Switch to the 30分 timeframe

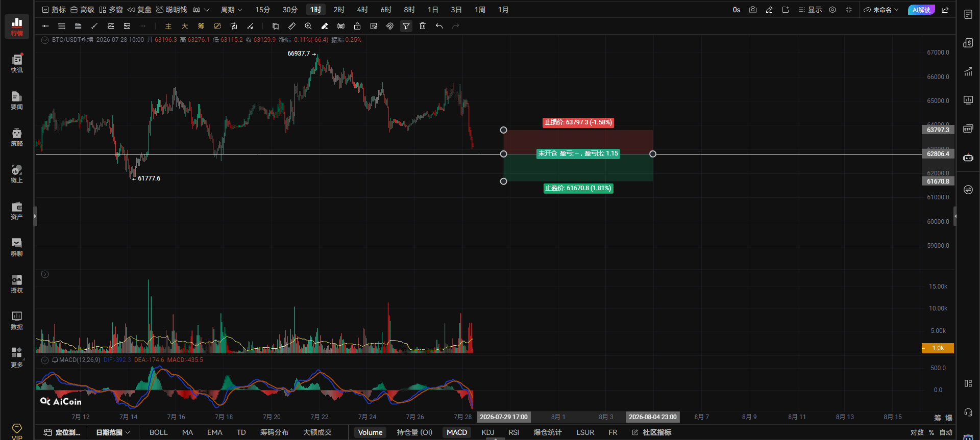pos(290,10)
